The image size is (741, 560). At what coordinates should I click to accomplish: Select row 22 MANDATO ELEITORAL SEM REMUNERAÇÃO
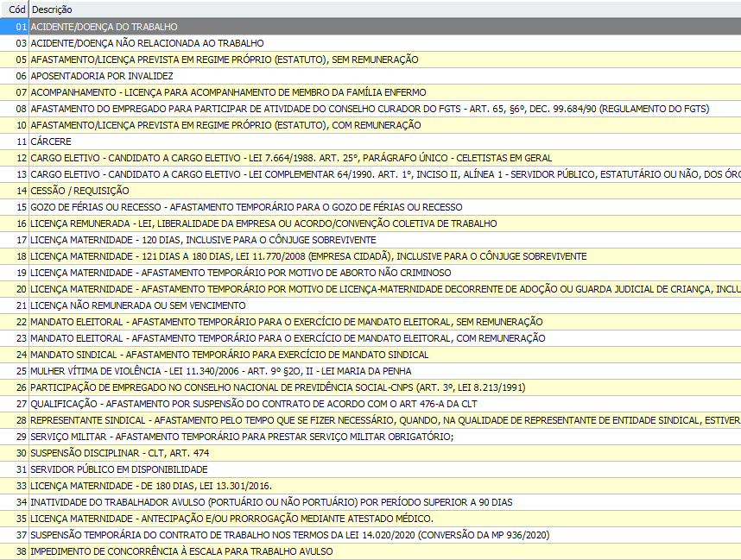pos(370,322)
